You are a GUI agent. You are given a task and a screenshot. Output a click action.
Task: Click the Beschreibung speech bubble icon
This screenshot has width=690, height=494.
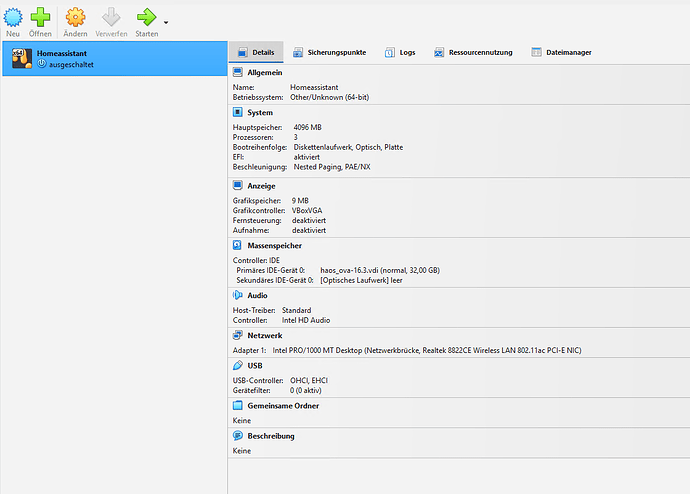coord(238,435)
